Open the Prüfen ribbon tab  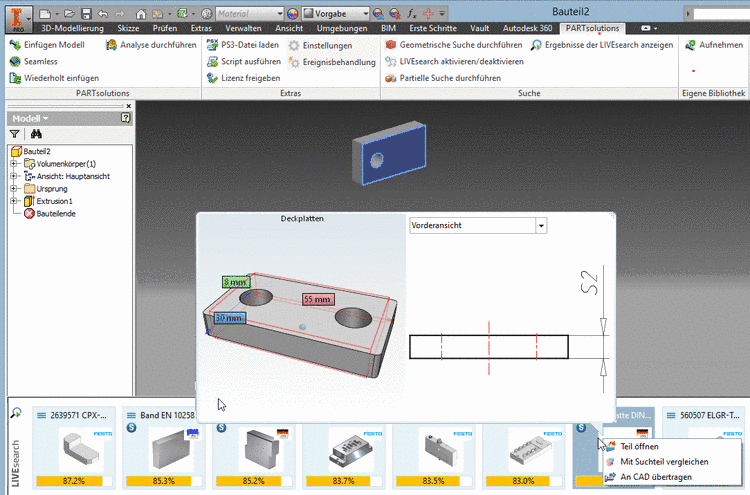point(165,28)
